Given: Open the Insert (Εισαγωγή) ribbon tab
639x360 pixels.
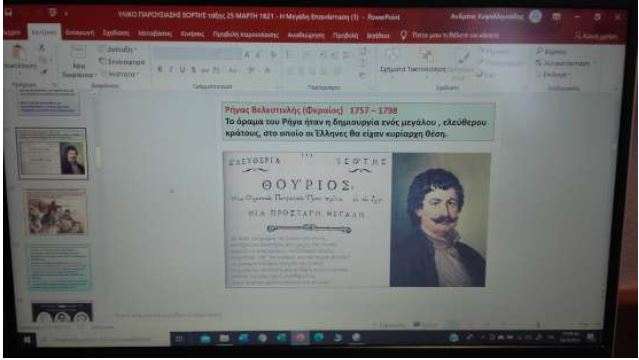Looking at the screenshot, I should point(79,33).
